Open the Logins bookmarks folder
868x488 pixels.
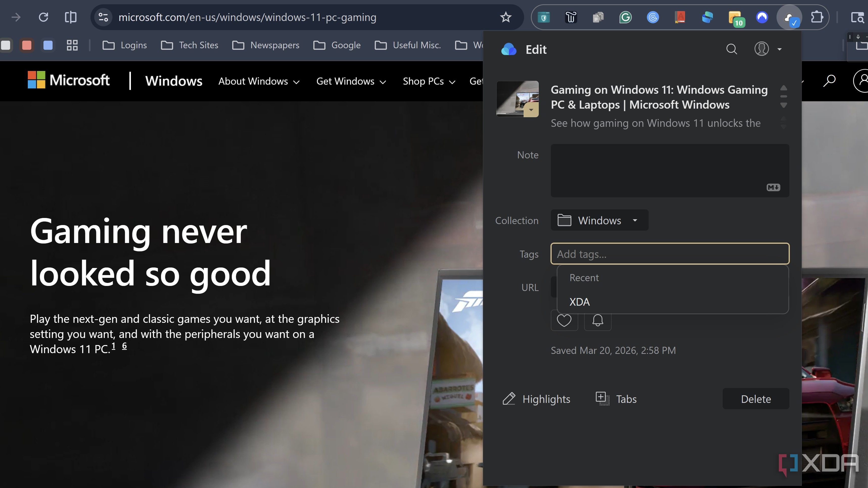[x=124, y=45]
